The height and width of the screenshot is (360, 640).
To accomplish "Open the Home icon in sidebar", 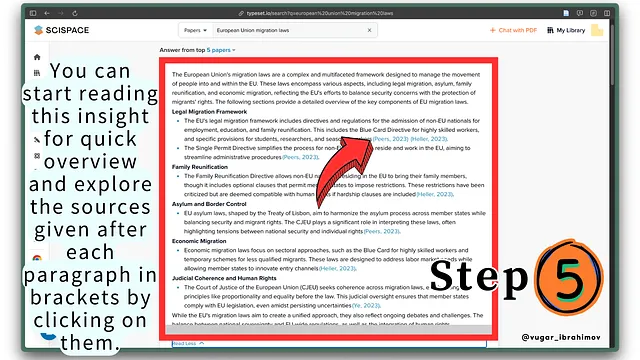I will point(37,57).
